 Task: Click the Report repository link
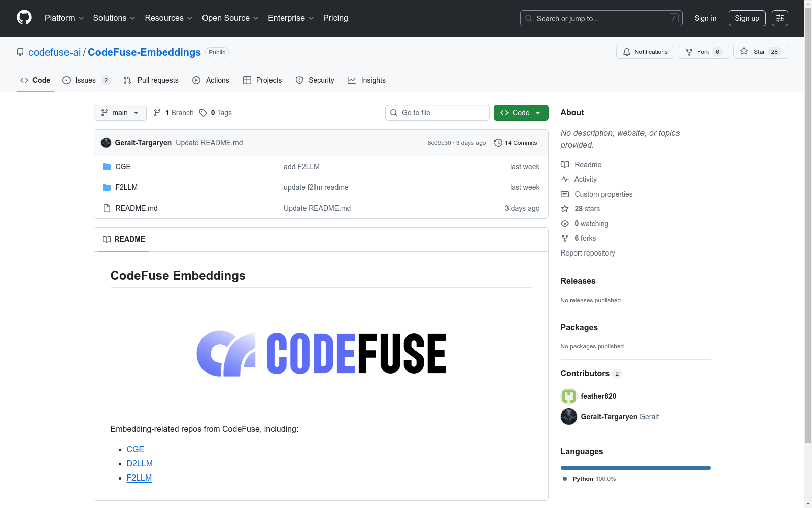click(588, 253)
